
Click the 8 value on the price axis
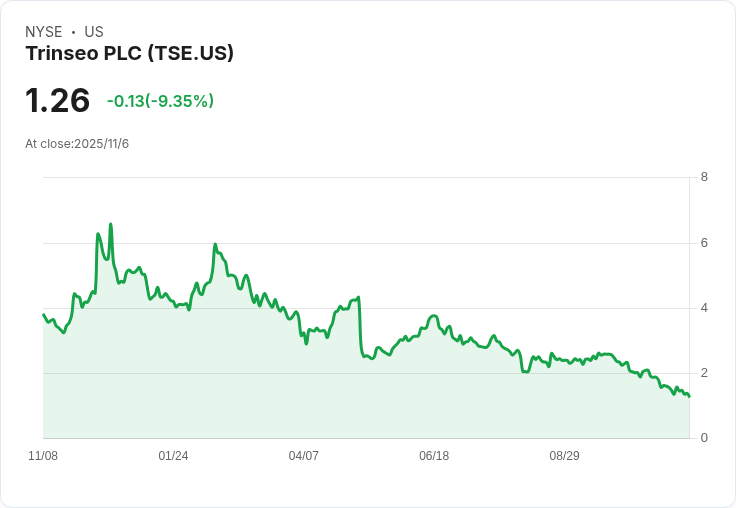(x=704, y=178)
